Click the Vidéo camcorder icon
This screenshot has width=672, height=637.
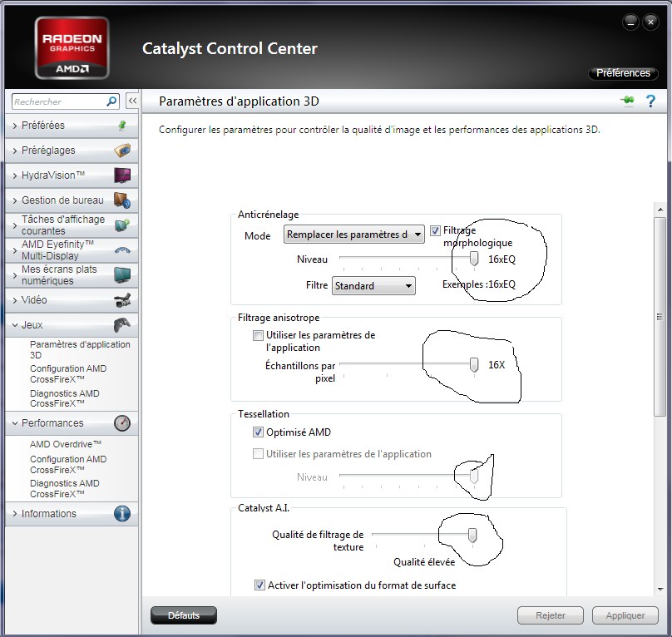click(122, 300)
